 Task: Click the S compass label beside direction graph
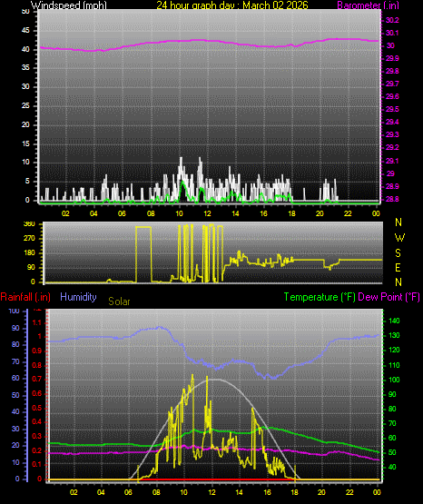(x=398, y=253)
